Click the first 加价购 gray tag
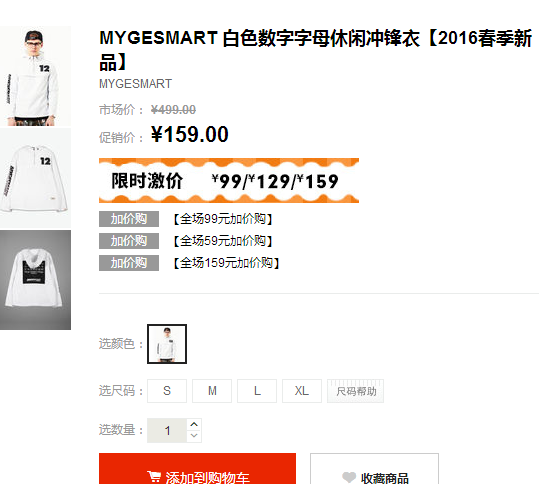The image size is (539, 484). point(129,219)
